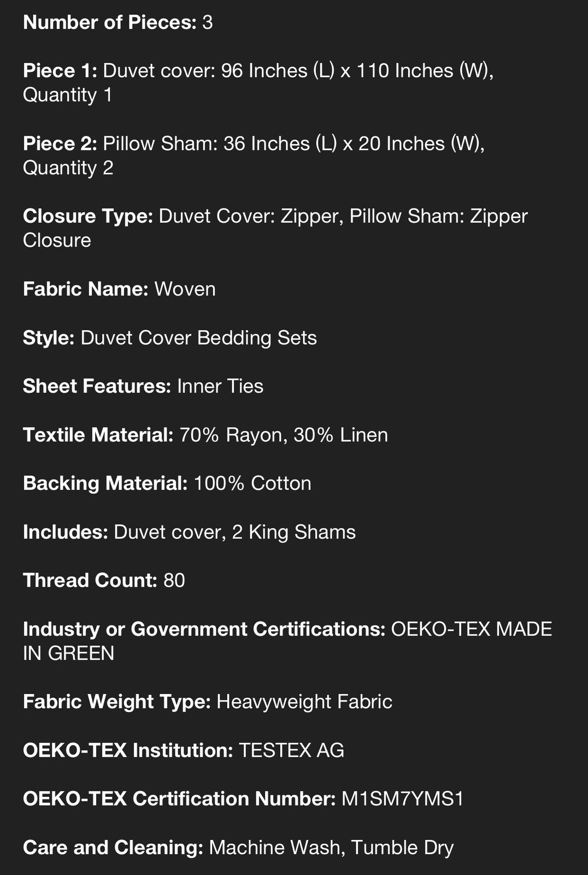This screenshot has width=588, height=875.
Task: Click the Sheet Features Inner Ties line
Action: click(x=143, y=386)
